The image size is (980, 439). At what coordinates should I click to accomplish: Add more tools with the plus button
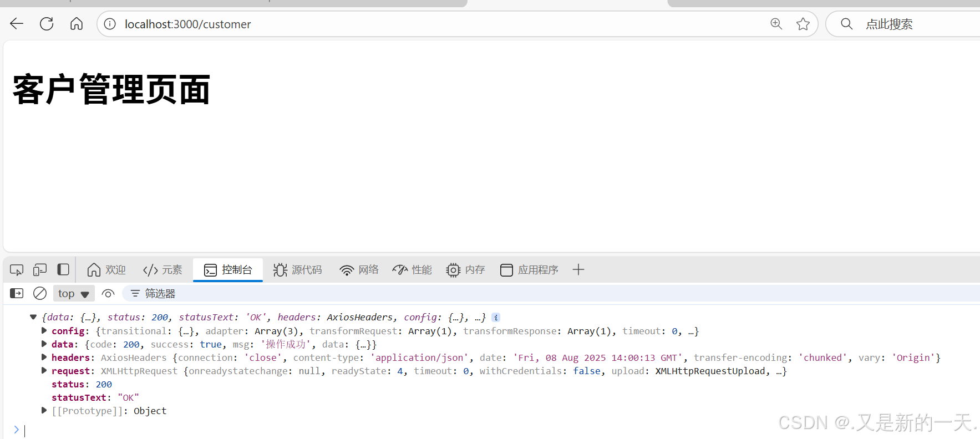tap(578, 270)
